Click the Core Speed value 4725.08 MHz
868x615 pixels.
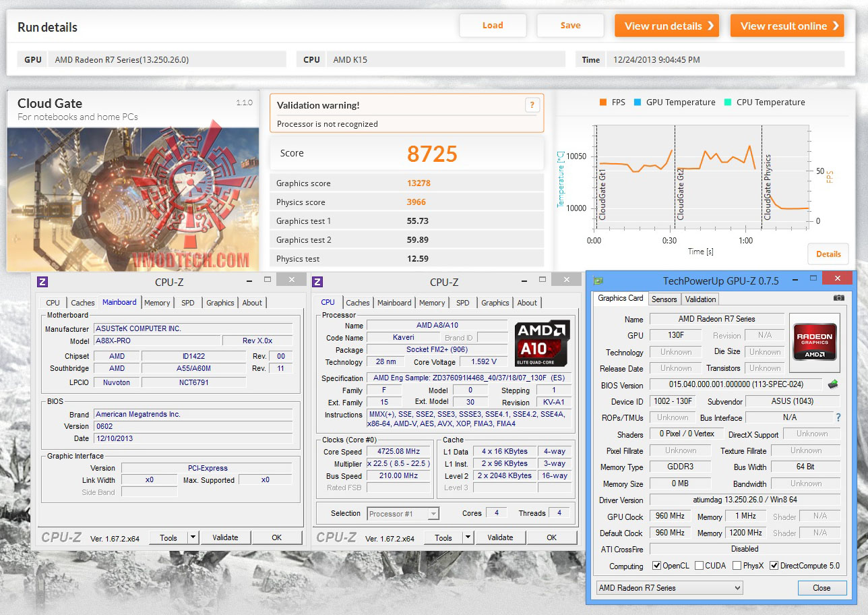click(x=398, y=451)
